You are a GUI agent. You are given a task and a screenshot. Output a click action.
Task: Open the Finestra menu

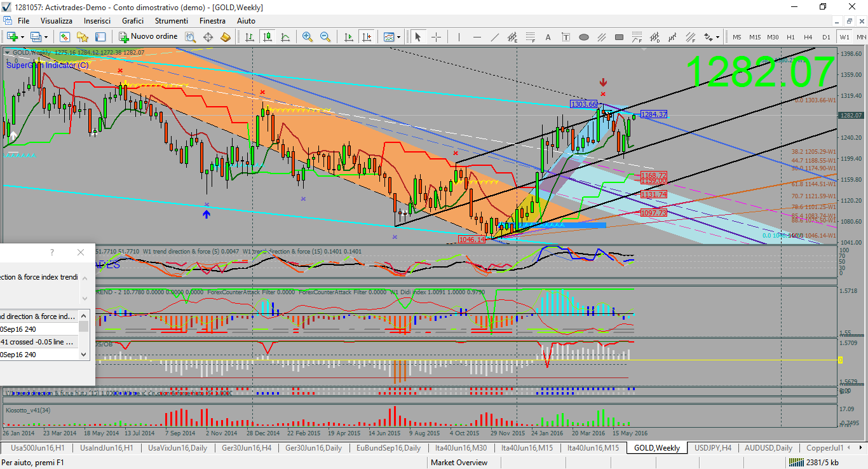tap(212, 21)
